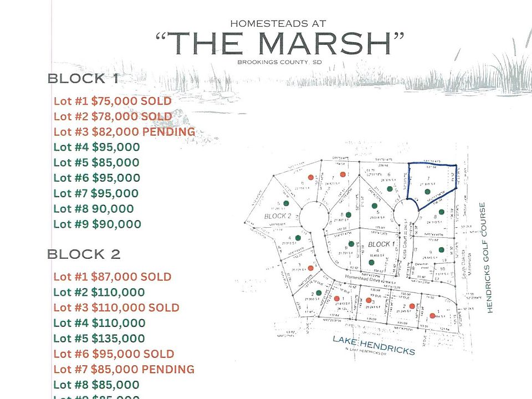Click the green dot on Block 1 lot 6
This screenshot has width=532, height=399.
click(390, 188)
